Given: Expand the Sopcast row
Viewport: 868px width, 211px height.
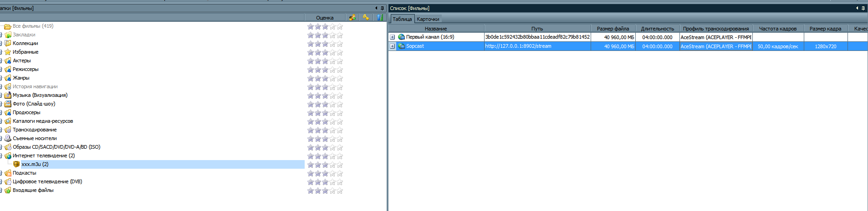Looking at the screenshot, I should pos(392,46).
